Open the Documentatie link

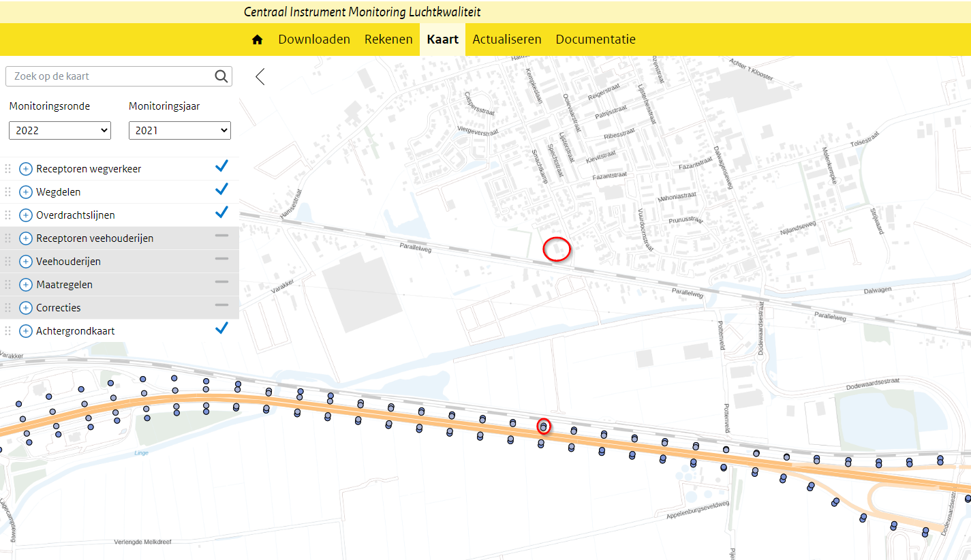(596, 40)
